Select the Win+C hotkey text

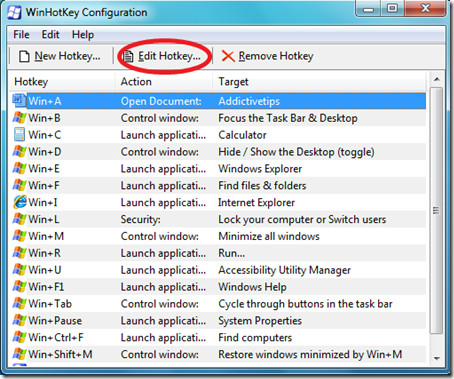45,135
